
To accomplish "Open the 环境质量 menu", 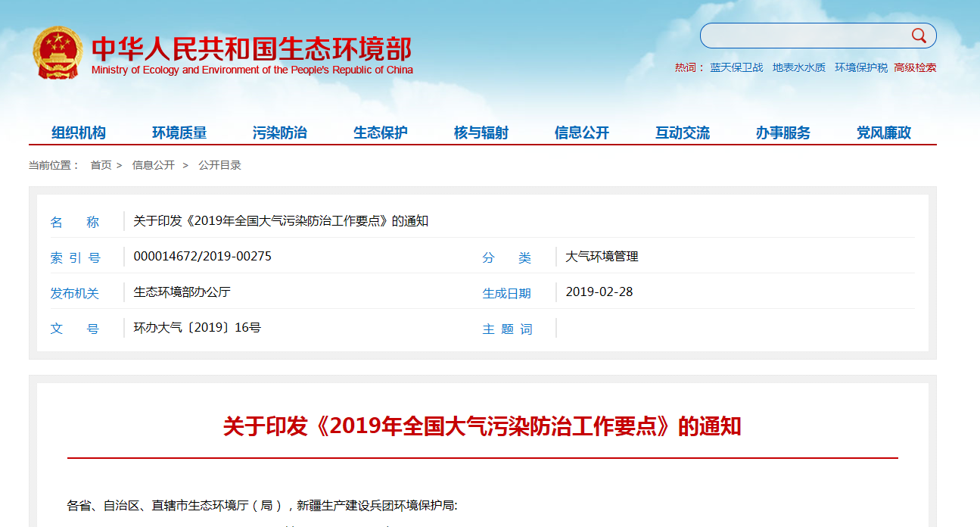I will click(x=179, y=133).
